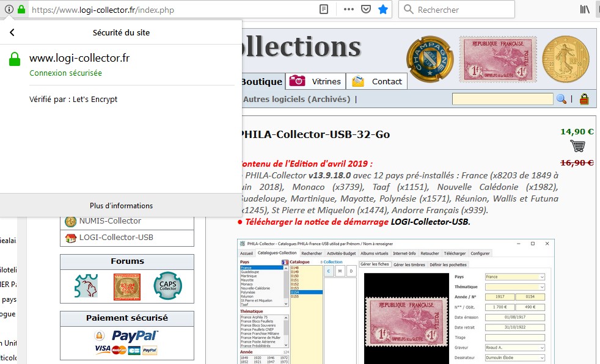Click the Configurer tab in PHILA-Collector screenshot
600x364 pixels.
[x=480, y=253]
